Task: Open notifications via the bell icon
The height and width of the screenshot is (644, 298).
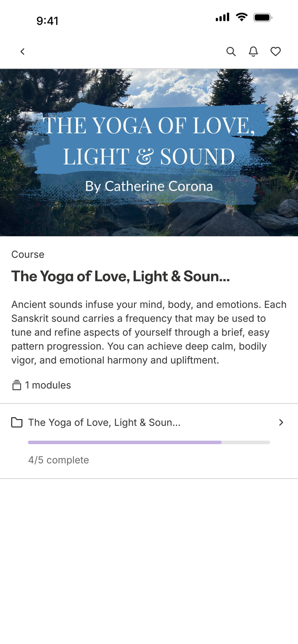Action: [253, 51]
